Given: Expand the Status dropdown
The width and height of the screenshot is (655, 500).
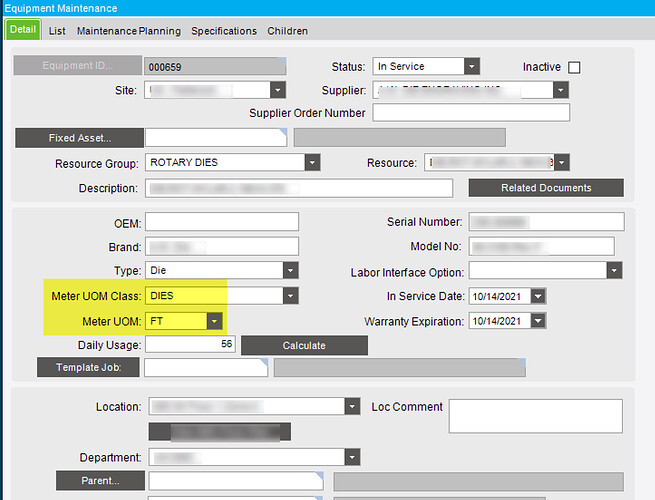Looking at the screenshot, I should pos(472,66).
